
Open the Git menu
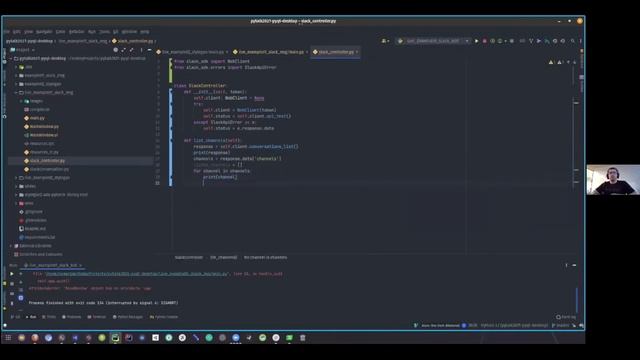116,31
